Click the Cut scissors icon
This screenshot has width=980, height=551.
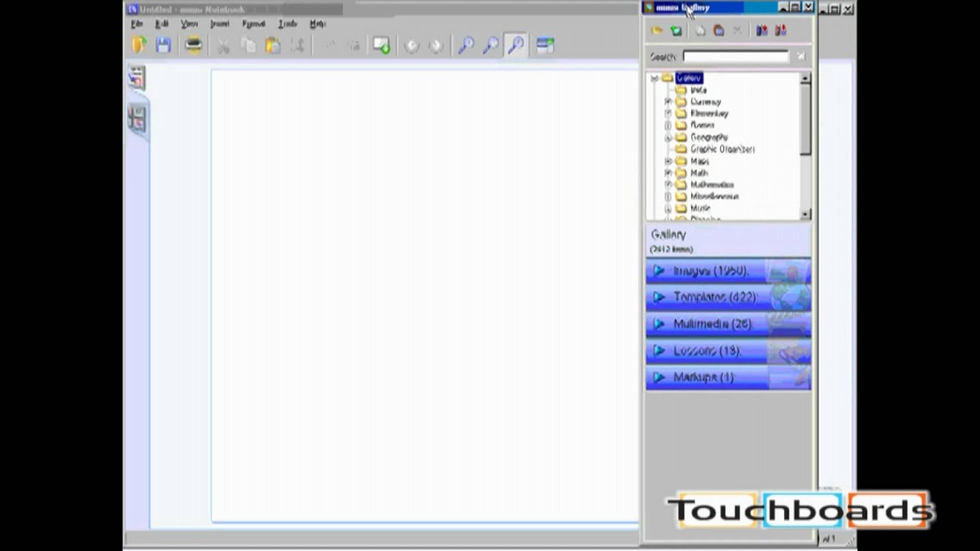223,47
